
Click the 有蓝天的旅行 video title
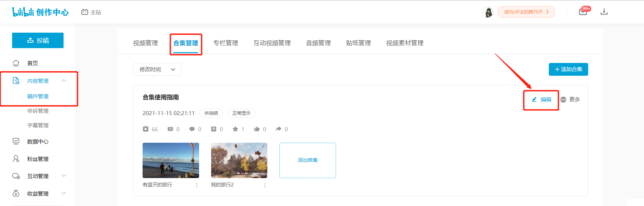pyautogui.click(x=157, y=185)
